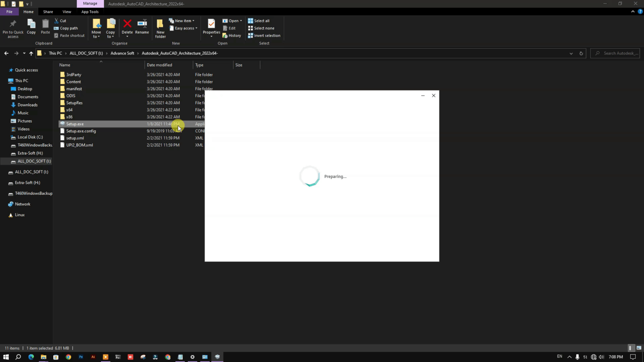Invert the current file selection
The width and height of the screenshot is (644, 362).
pos(267,35)
